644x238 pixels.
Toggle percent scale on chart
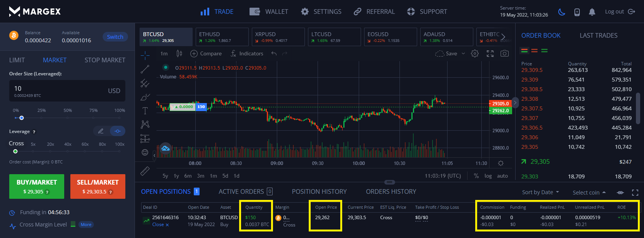point(476,176)
